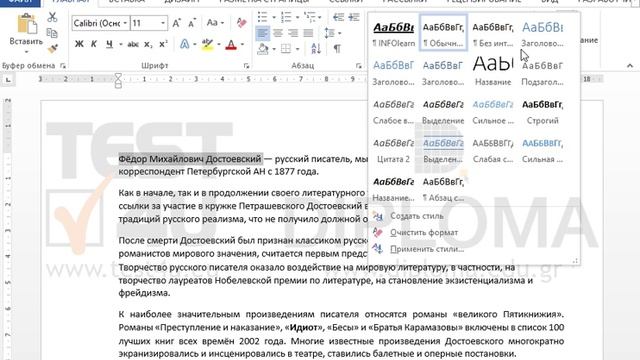Clear all formatting with the eraser icon in the font group
640x360 pixels.
(241, 23)
